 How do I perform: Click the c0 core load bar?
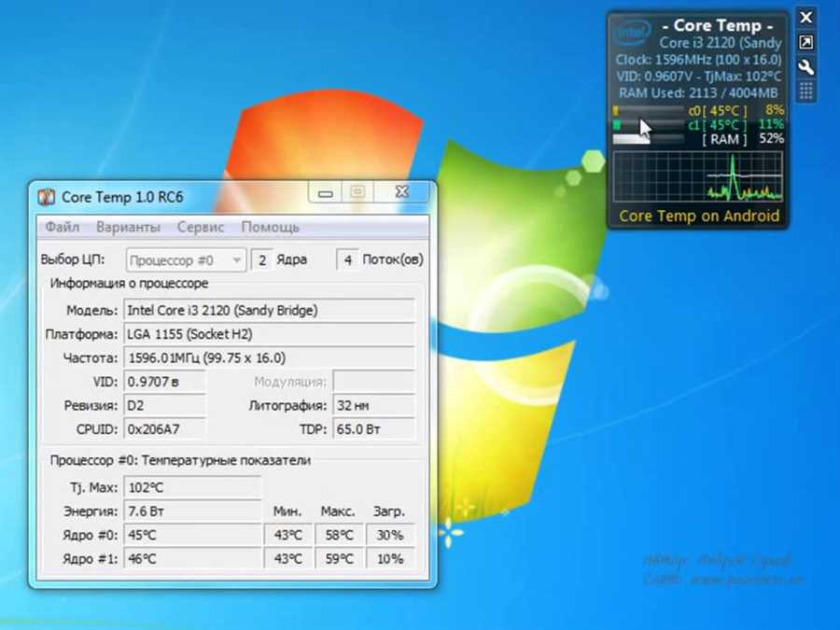click(x=649, y=111)
